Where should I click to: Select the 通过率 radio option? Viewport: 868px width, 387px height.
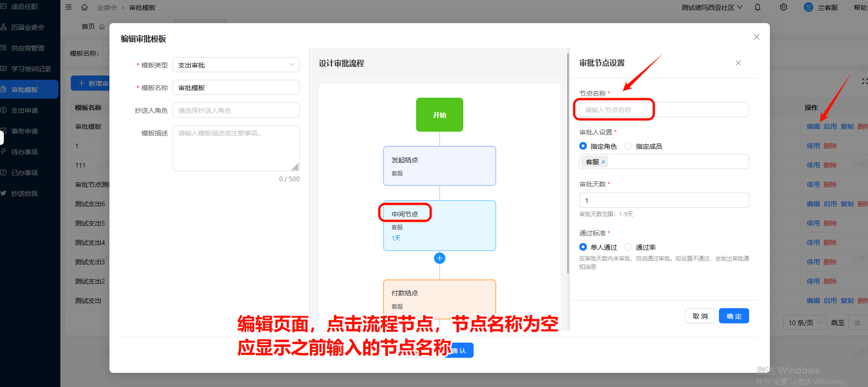click(x=628, y=247)
